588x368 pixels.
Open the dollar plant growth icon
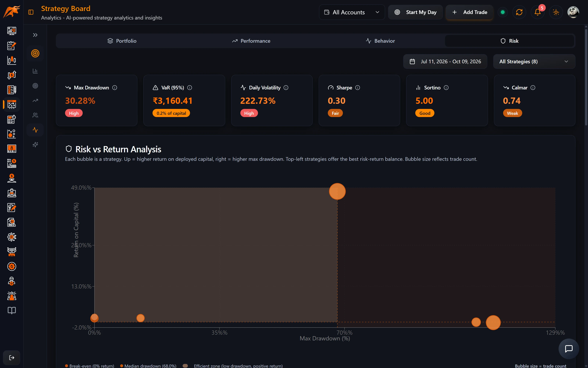[x=12, y=178]
